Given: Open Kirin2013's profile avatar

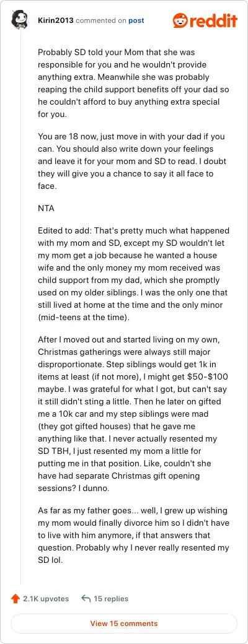Looking at the screenshot, I should 20,19.
